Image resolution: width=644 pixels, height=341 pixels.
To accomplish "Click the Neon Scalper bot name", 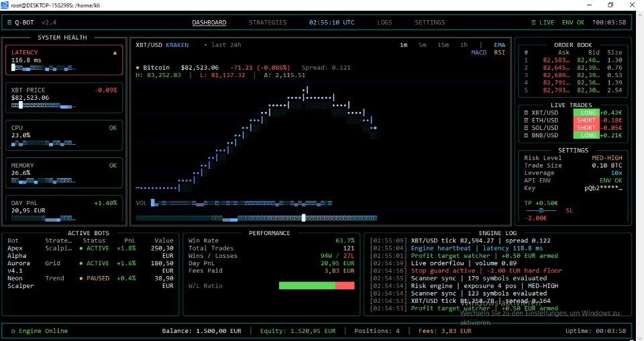I will click(x=21, y=282).
